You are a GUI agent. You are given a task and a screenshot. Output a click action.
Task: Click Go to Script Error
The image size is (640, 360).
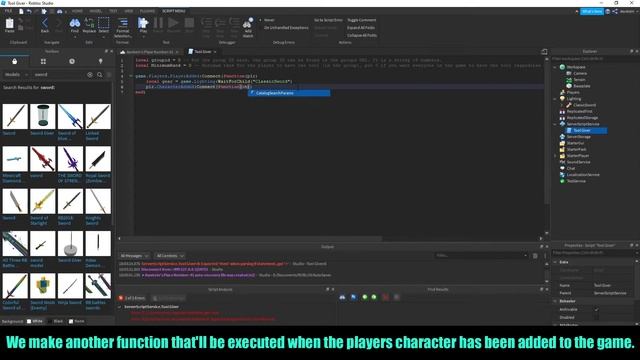point(328,20)
